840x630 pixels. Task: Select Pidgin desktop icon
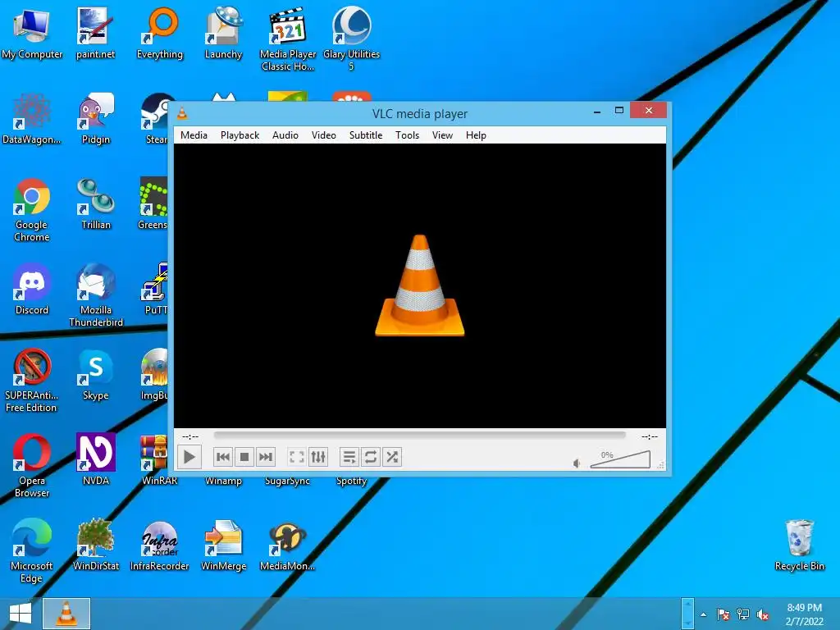[95, 119]
